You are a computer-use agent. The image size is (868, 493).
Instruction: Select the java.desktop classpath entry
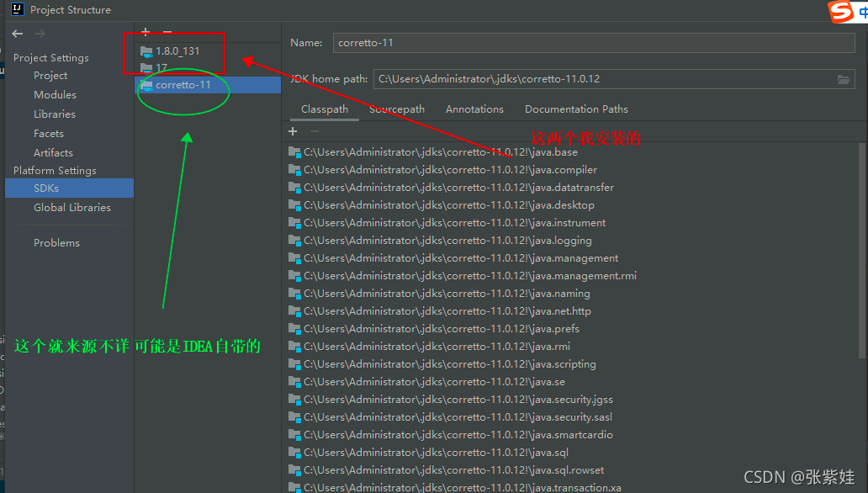coord(442,205)
